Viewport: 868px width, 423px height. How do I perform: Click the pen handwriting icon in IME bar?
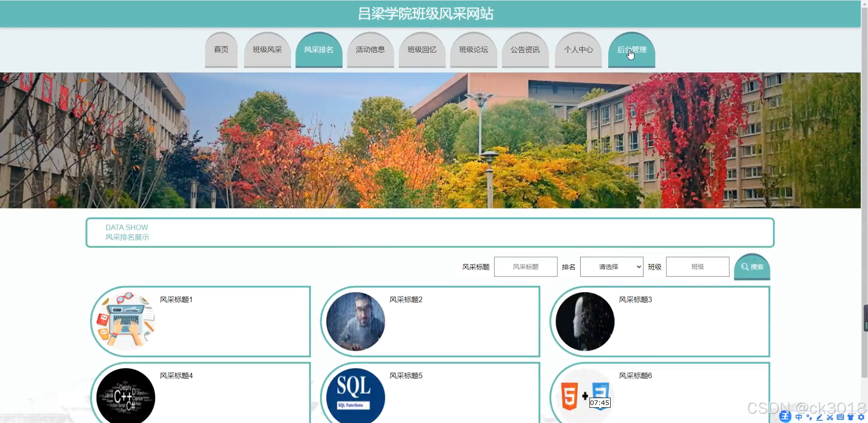point(820,417)
